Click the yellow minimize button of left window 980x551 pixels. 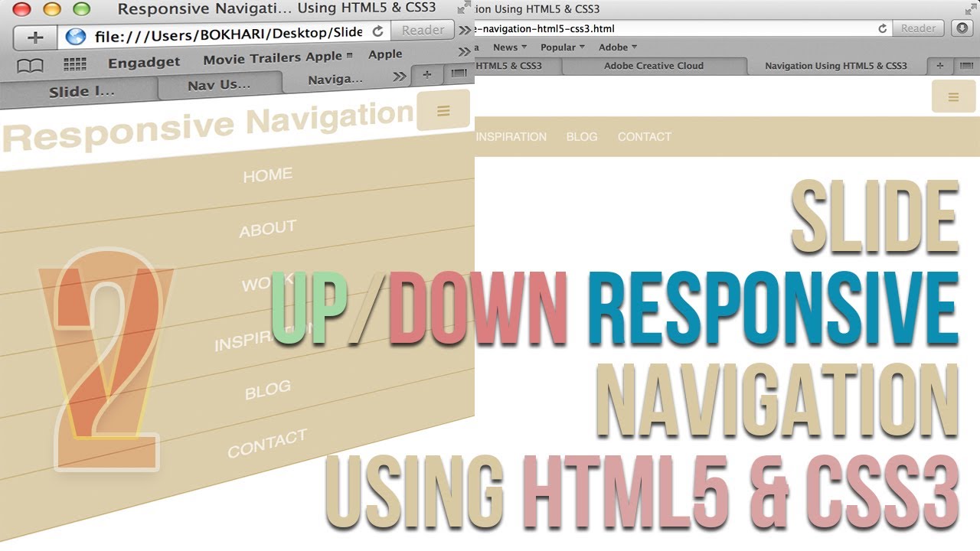pyautogui.click(x=51, y=9)
